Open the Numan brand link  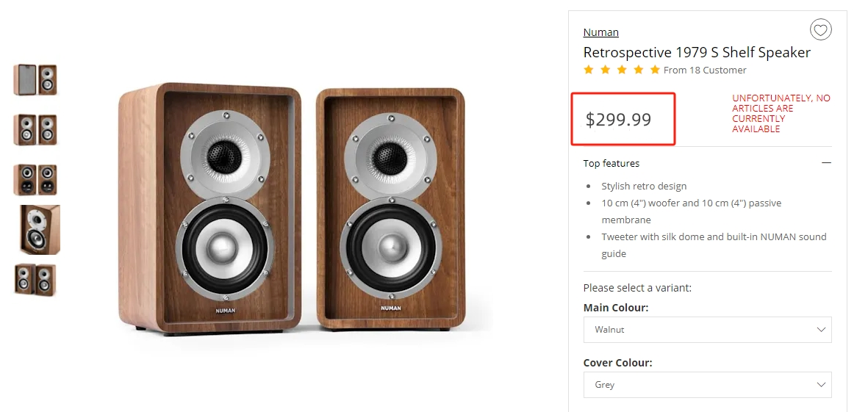tap(600, 32)
